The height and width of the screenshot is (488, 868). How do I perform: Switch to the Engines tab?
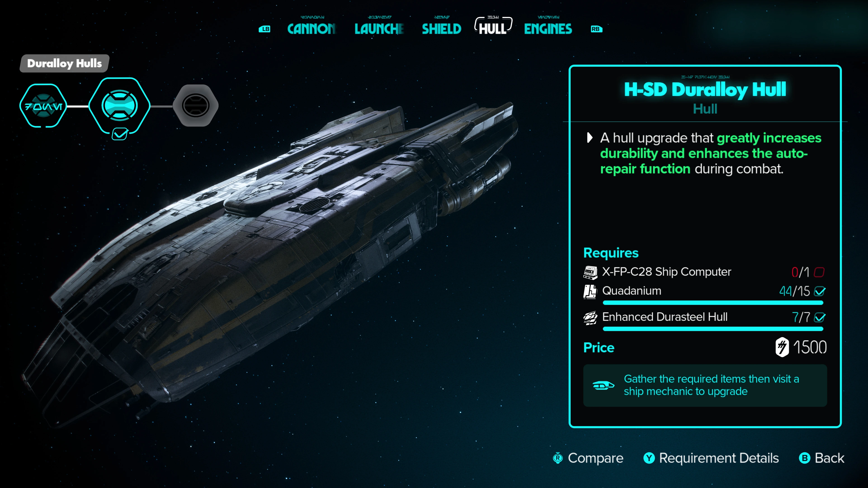(x=548, y=29)
